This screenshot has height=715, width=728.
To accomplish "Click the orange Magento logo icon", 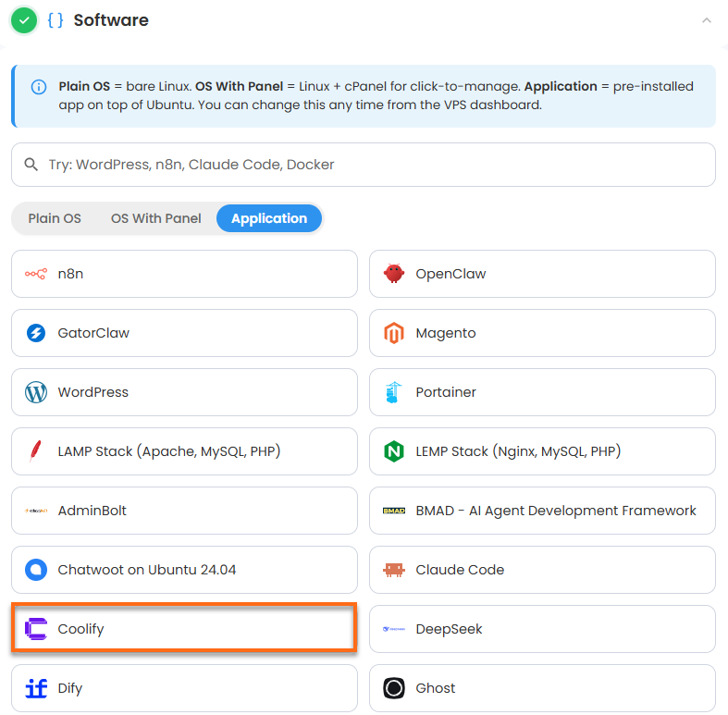I will tap(394, 333).
